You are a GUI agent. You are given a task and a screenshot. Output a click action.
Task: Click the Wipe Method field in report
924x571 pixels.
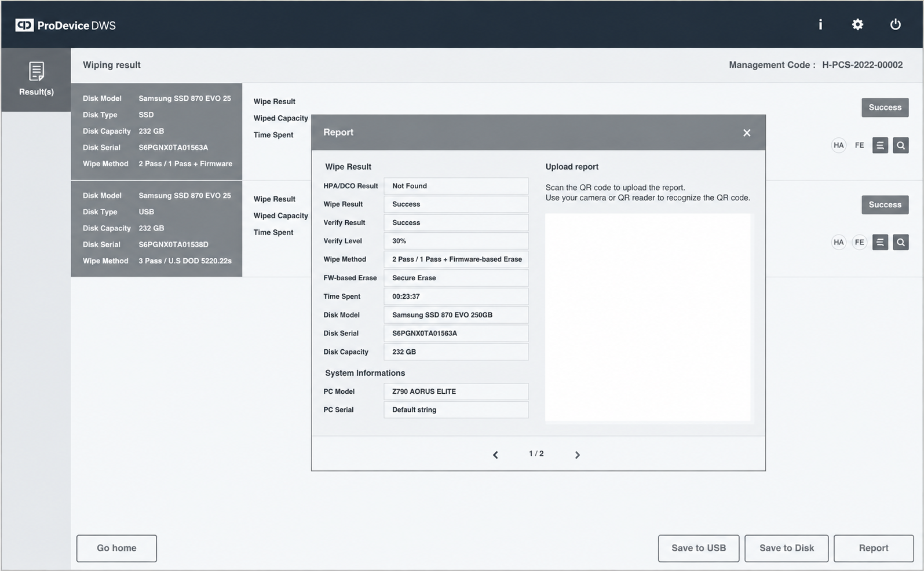(456, 259)
